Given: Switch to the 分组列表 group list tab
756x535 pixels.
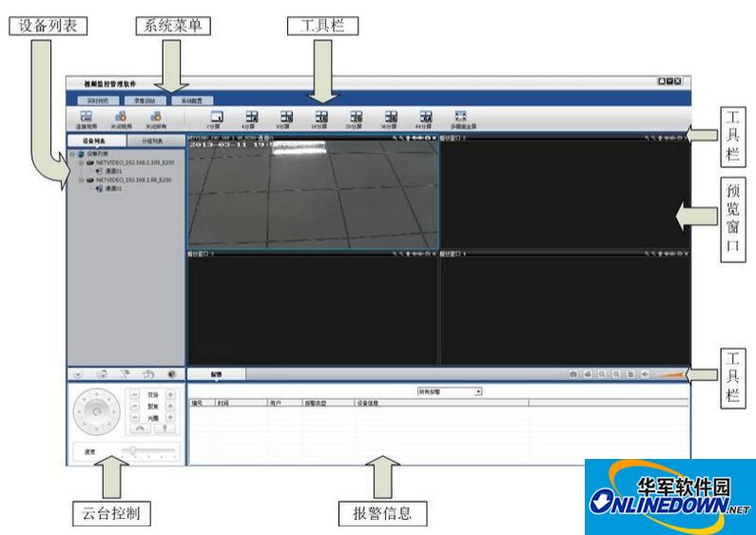Looking at the screenshot, I should tap(152, 140).
